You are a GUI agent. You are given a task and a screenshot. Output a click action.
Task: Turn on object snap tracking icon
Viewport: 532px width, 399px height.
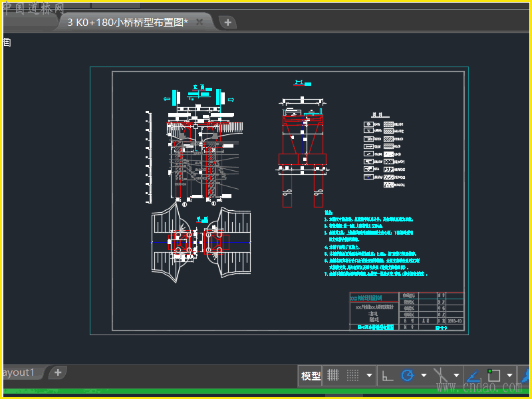(x=473, y=376)
